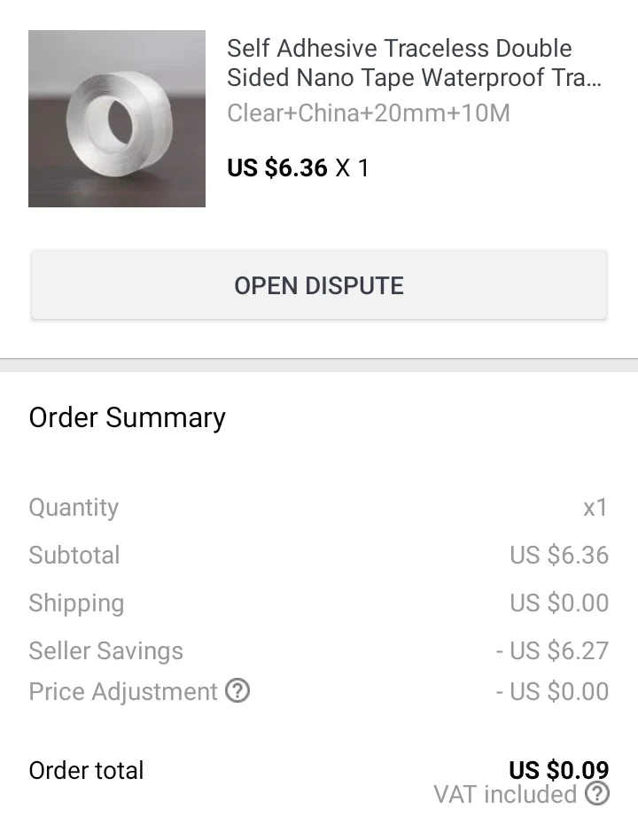
Task: Click the Price Adjustment label text
Action: pyautogui.click(x=123, y=692)
